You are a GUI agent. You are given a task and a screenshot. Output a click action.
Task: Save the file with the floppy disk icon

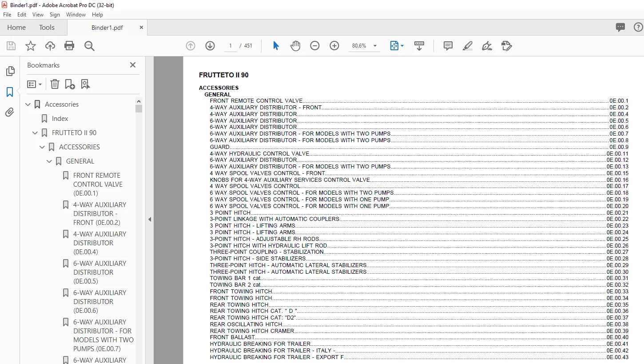(x=11, y=46)
